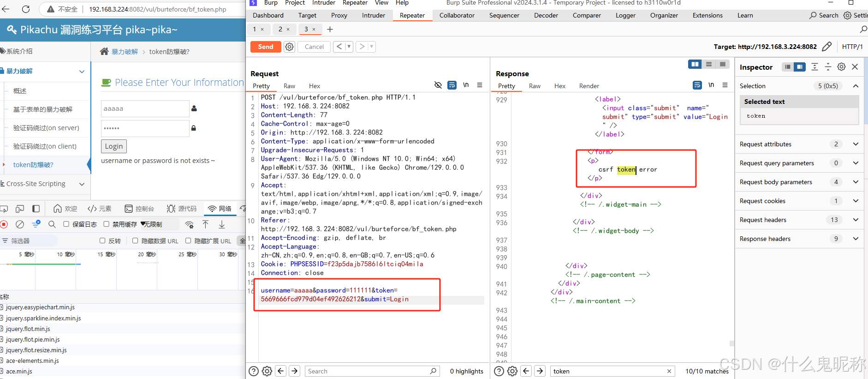
Task: Tick the 隐藏数据 URL checkbox
Action: [x=135, y=241]
